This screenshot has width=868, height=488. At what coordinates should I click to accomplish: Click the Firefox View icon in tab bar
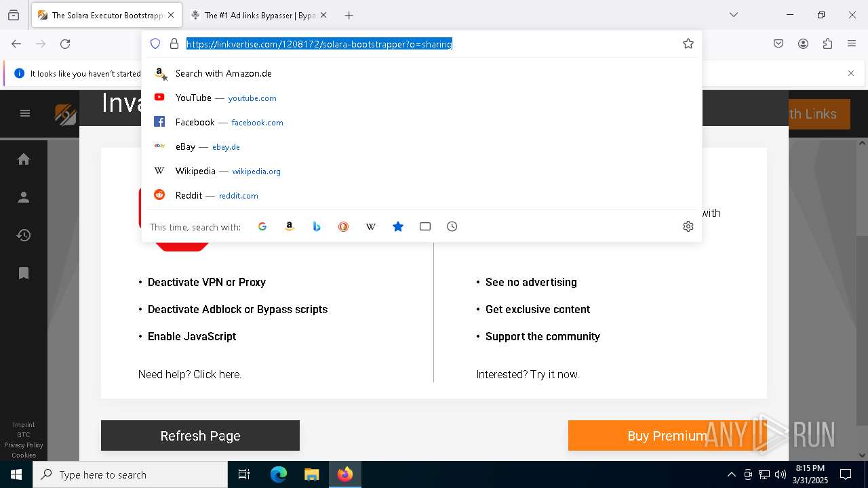(14, 15)
